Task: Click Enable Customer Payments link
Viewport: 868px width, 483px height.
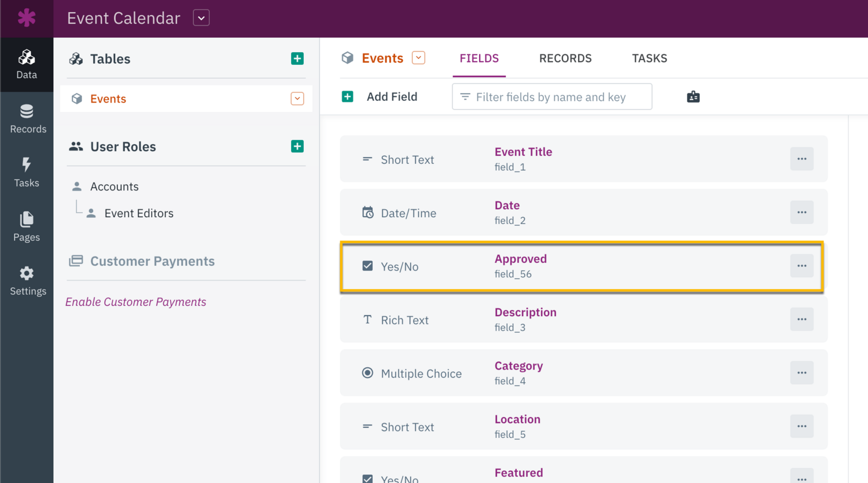Action: coord(135,302)
